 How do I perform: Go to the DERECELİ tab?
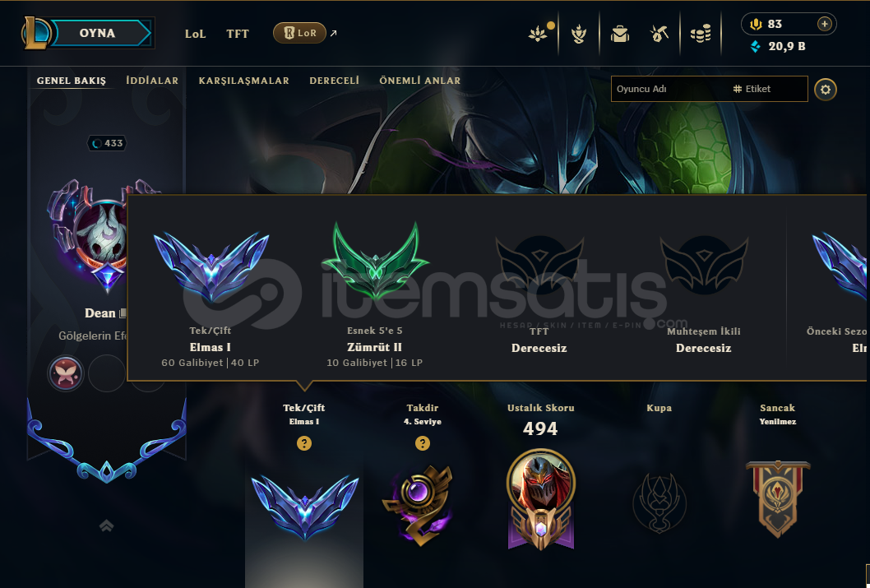click(334, 81)
